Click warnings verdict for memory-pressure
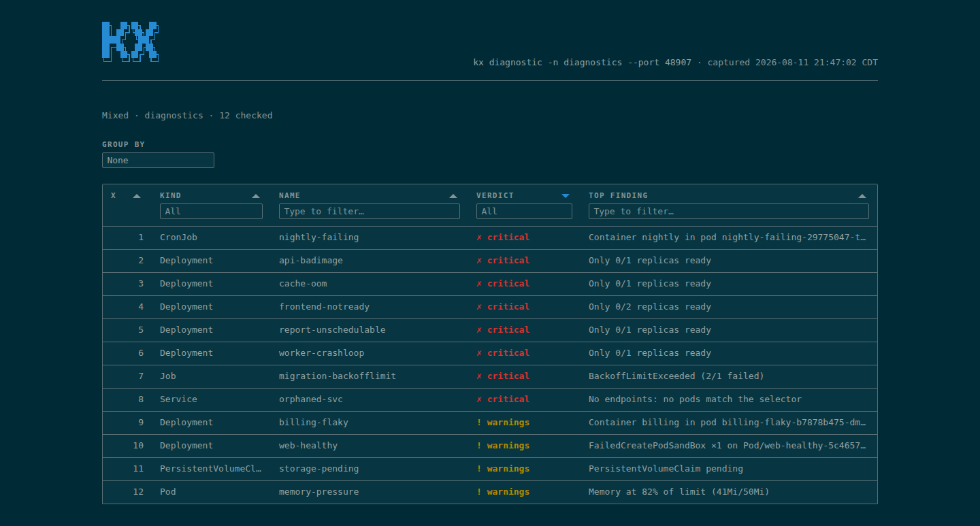Viewport: 980px width, 526px height. pyautogui.click(x=503, y=492)
